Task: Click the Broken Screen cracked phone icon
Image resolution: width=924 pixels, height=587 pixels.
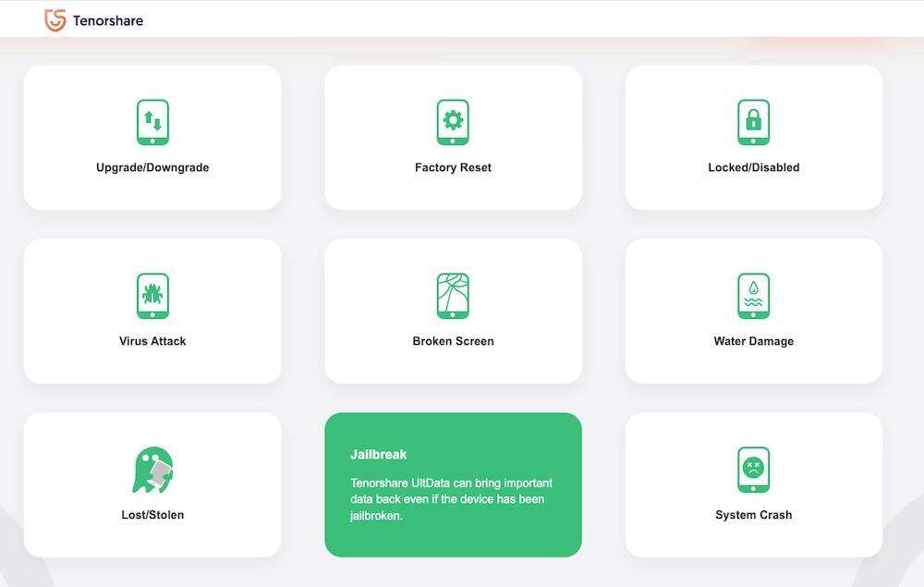Action: [x=453, y=296]
